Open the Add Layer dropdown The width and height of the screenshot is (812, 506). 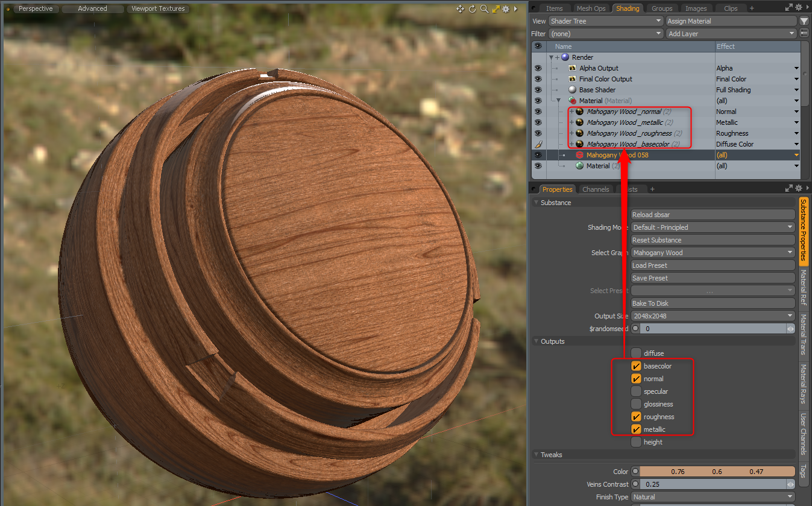(x=732, y=34)
